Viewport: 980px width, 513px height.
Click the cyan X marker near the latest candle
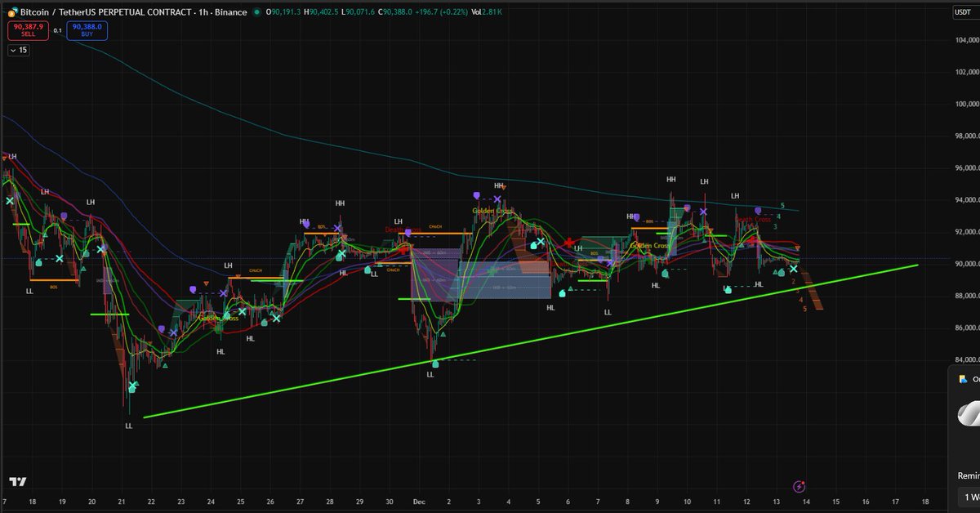coord(793,269)
